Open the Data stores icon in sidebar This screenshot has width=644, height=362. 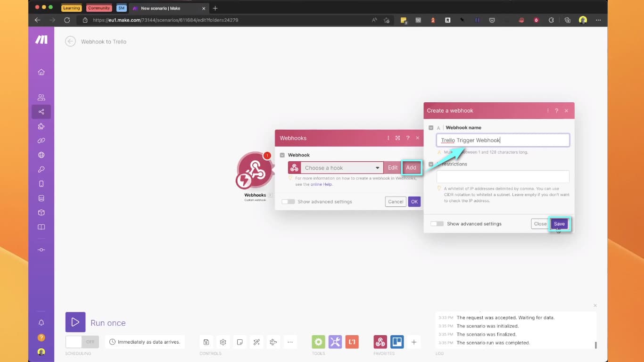click(41, 198)
